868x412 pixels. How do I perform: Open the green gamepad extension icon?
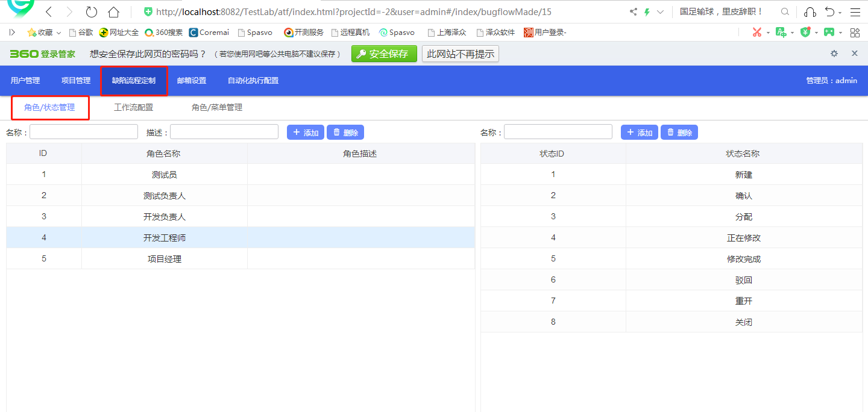coord(829,33)
